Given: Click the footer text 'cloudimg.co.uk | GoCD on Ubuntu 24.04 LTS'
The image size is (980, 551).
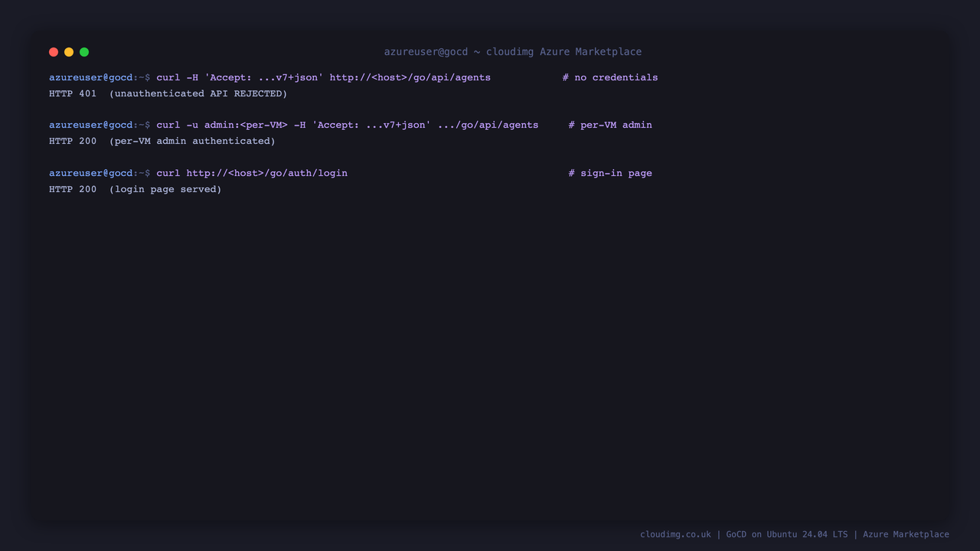Looking at the screenshot, I should click(743, 534).
